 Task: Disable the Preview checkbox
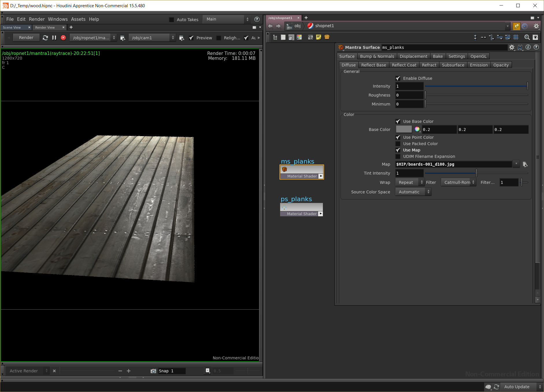click(191, 38)
